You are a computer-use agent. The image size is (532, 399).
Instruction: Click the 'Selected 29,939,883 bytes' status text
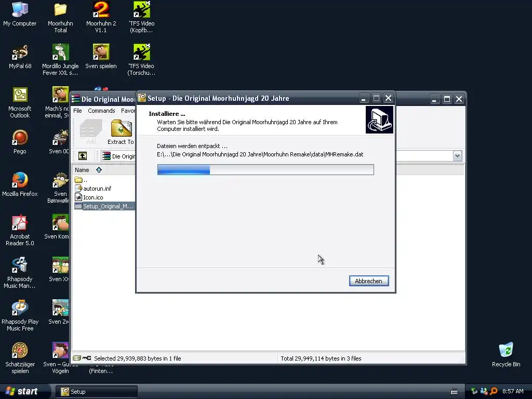[x=137, y=358]
